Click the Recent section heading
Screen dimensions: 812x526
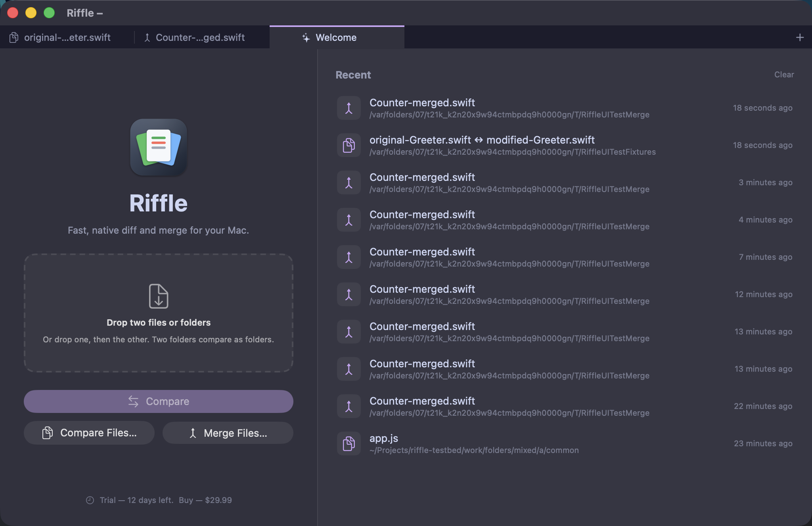point(353,75)
